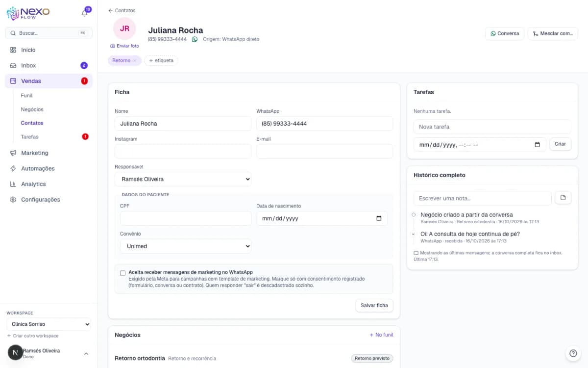Open the Clínica Sorriso workspace selector

[49, 324]
